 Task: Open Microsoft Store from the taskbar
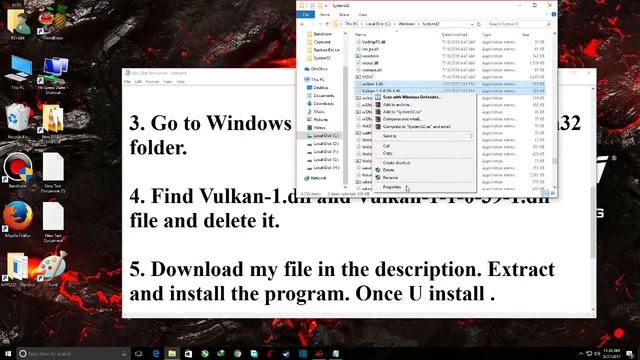click(x=188, y=353)
